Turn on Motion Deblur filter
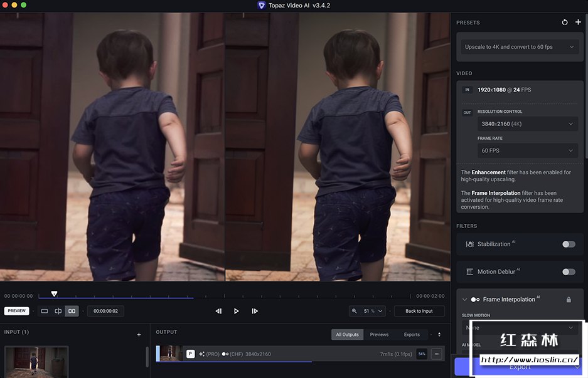588x378 pixels. coord(569,271)
